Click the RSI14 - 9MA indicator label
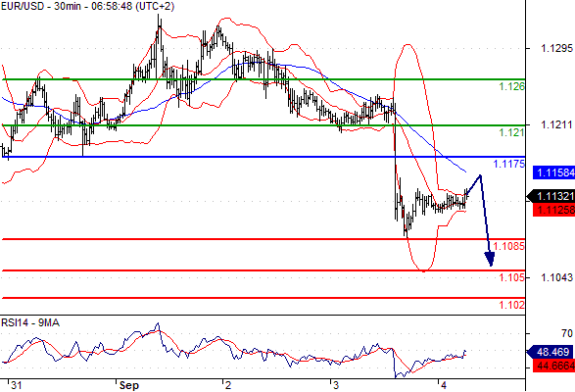 click(30, 323)
